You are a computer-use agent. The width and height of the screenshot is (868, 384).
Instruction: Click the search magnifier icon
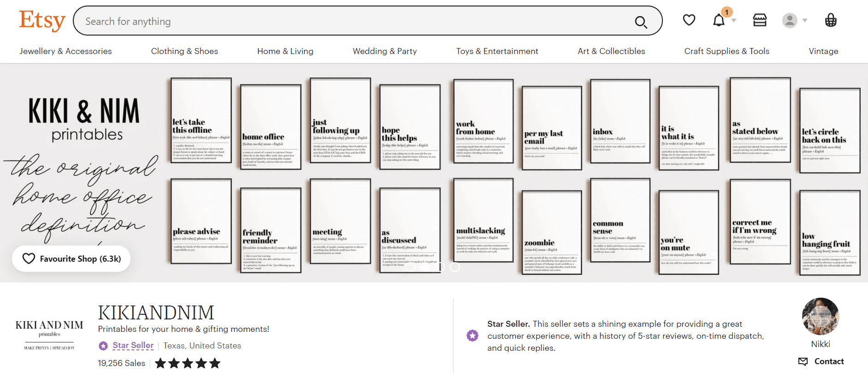click(x=641, y=22)
